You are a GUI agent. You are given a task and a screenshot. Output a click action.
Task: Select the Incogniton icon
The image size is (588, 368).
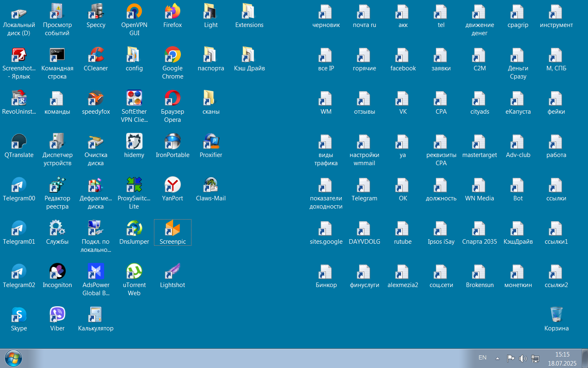[57, 276]
